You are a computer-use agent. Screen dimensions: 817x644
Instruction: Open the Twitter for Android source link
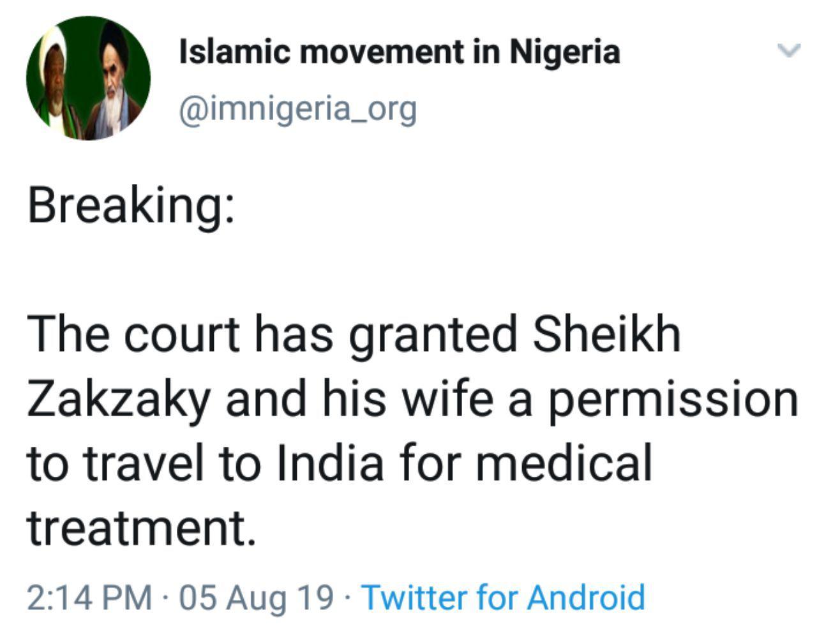tap(504, 598)
